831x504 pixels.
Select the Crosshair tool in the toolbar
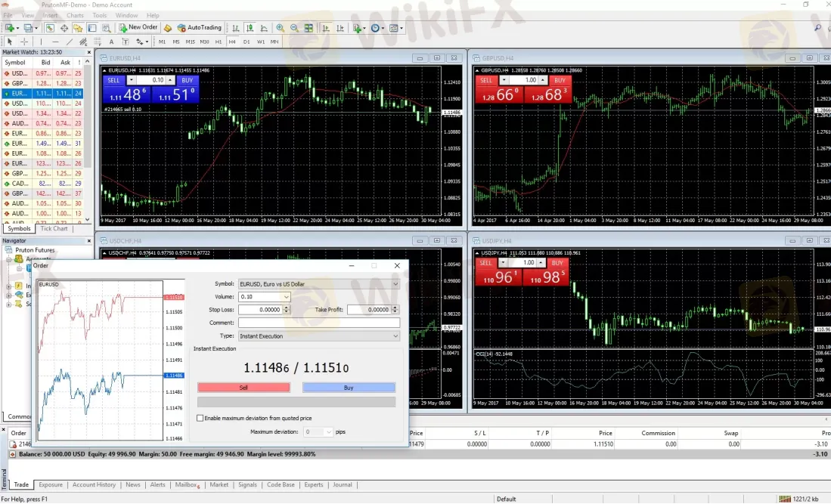pyautogui.click(x=23, y=42)
